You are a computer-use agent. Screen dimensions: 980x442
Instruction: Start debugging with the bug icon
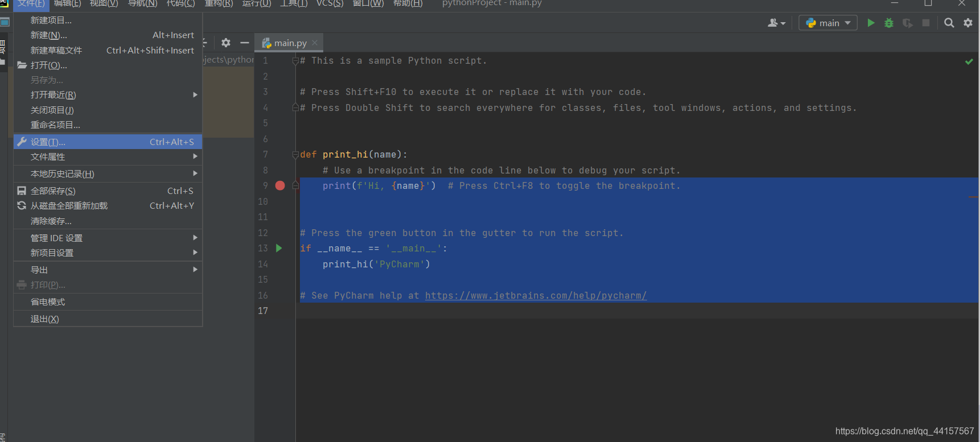click(889, 23)
